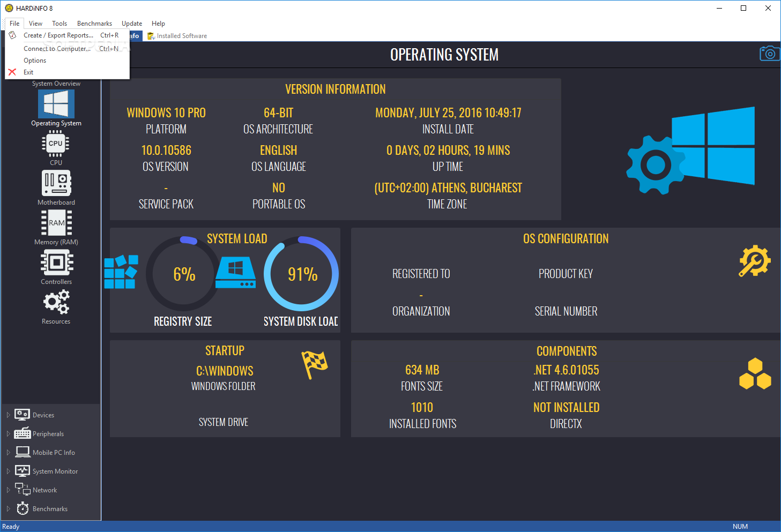Open the Tools menu
Screen dimensions: 781x532
coord(59,24)
